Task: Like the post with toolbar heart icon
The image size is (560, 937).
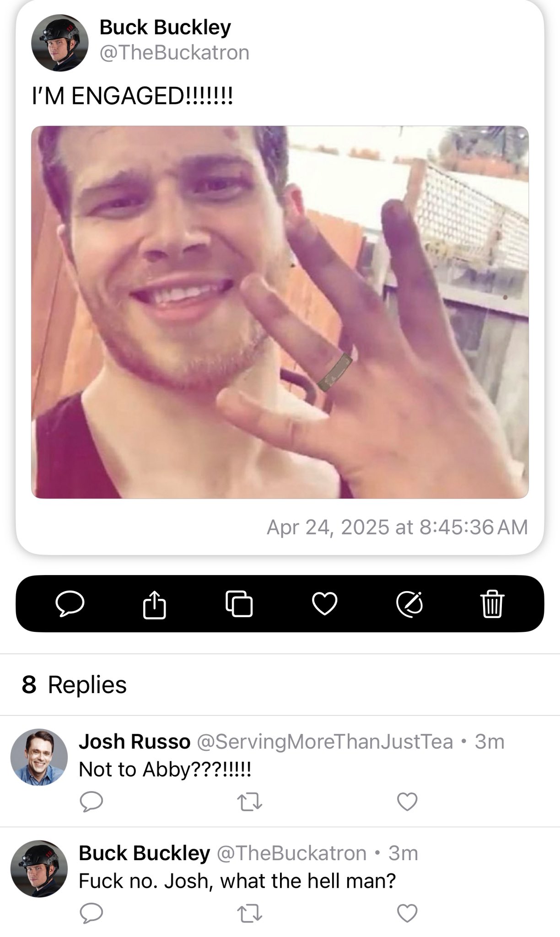Action: (x=324, y=604)
